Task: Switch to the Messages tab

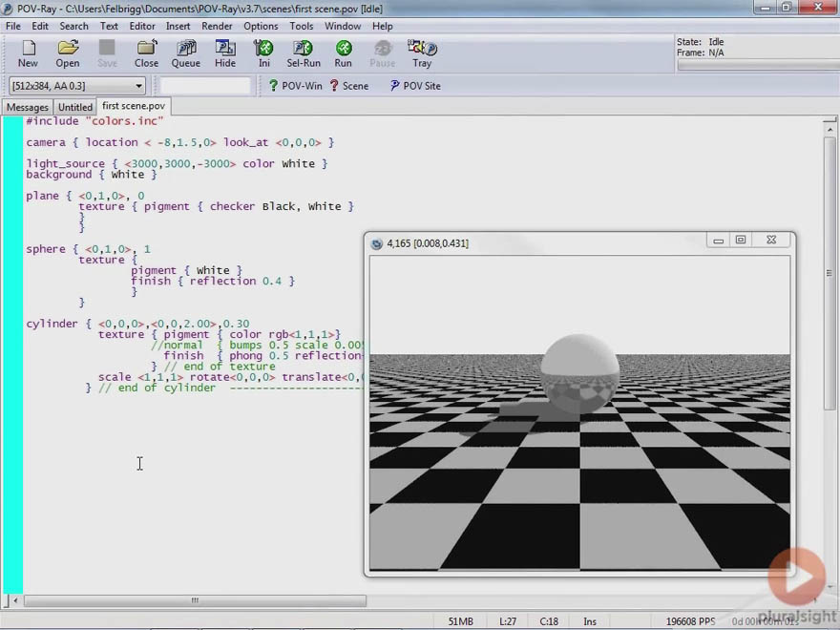Action: 28,107
